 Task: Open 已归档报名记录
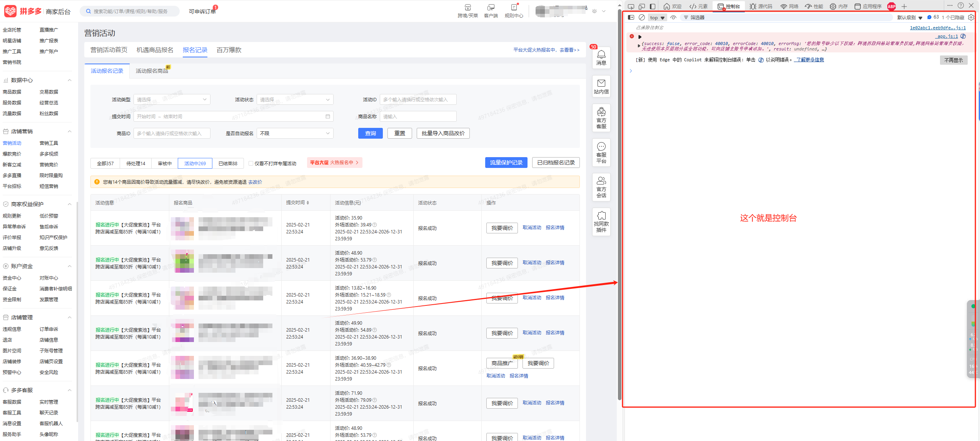pos(556,163)
